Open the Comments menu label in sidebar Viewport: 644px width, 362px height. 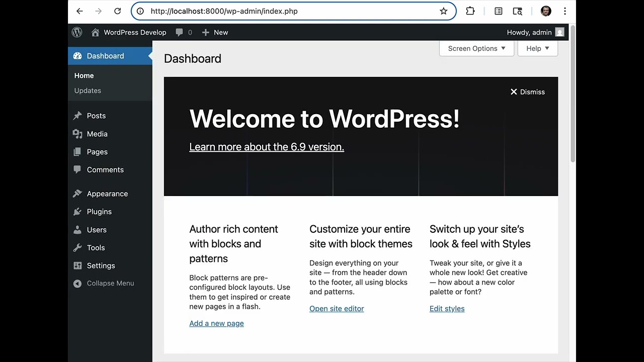(x=105, y=170)
